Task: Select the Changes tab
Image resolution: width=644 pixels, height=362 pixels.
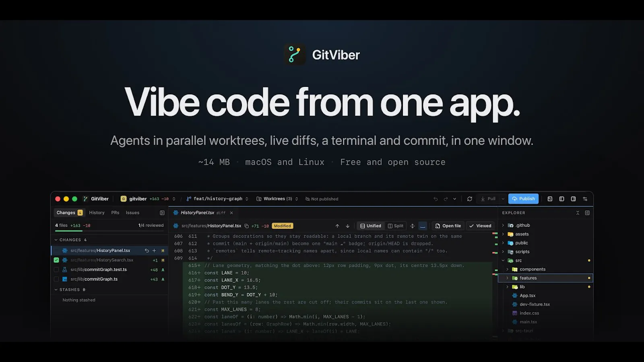Action: pyautogui.click(x=69, y=213)
